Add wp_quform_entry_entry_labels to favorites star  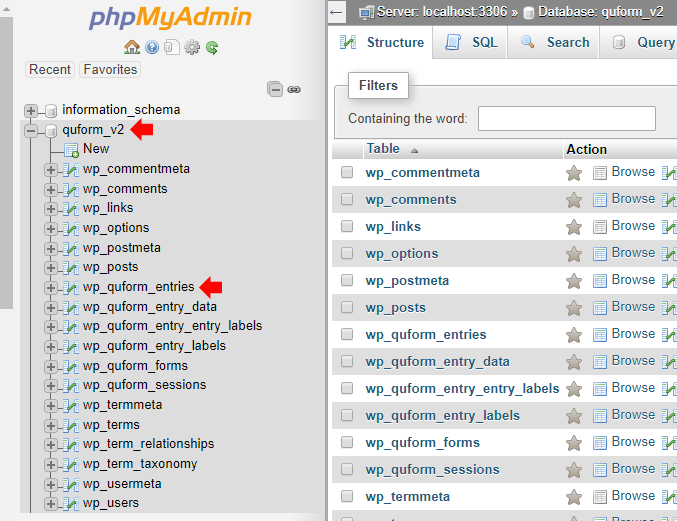574,389
